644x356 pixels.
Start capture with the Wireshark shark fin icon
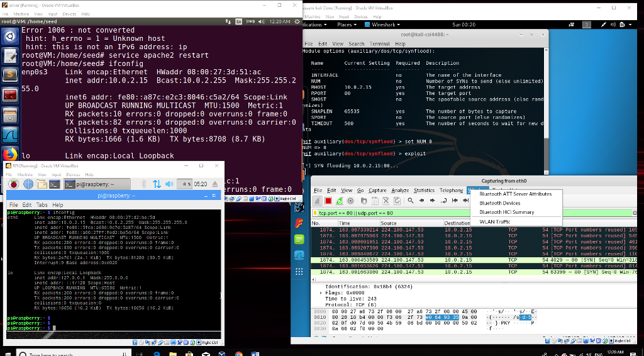click(x=318, y=201)
